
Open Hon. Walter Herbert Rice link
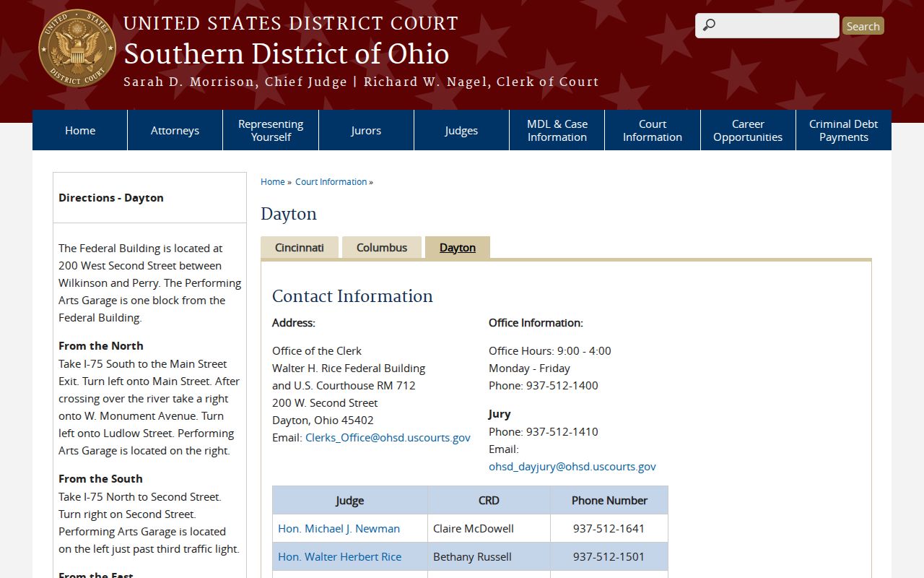pyautogui.click(x=339, y=557)
